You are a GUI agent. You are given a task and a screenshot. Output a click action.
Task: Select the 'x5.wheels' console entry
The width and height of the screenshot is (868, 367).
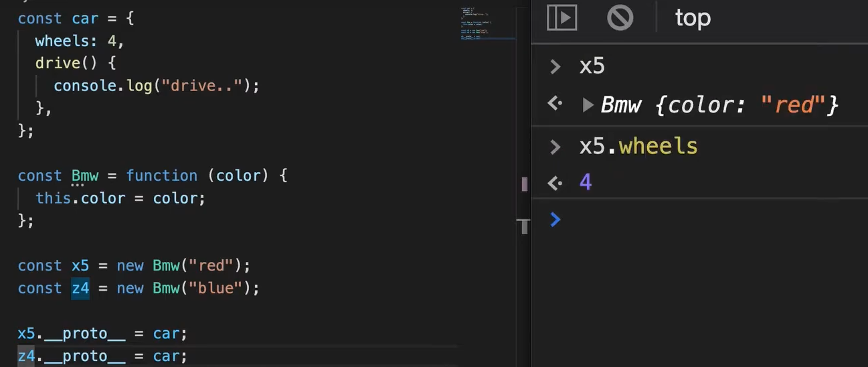[638, 146]
